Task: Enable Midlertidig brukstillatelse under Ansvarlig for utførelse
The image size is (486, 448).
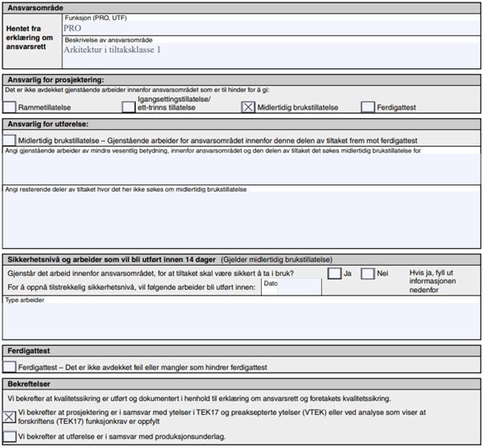Action: click(x=10, y=140)
